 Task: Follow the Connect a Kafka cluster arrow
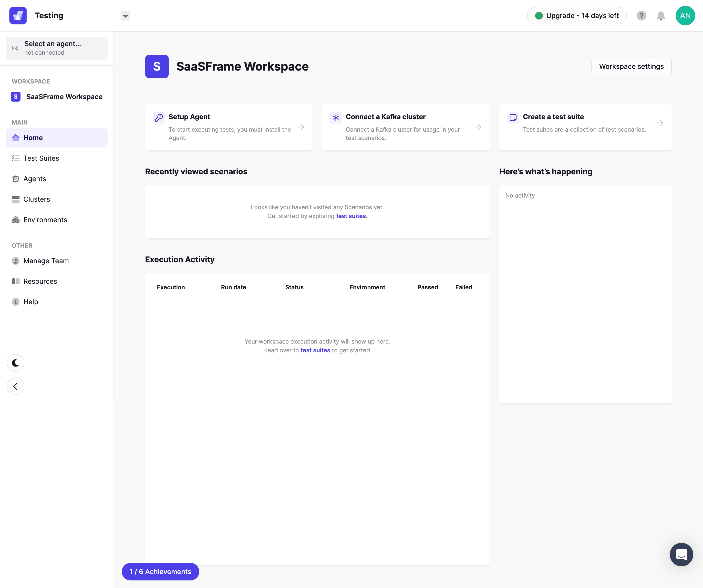tap(478, 127)
